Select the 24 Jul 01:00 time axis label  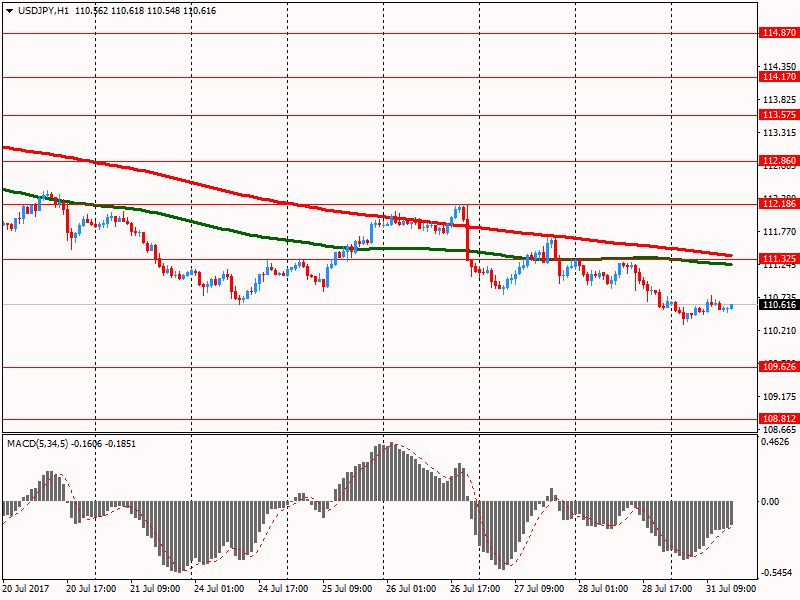point(219,589)
